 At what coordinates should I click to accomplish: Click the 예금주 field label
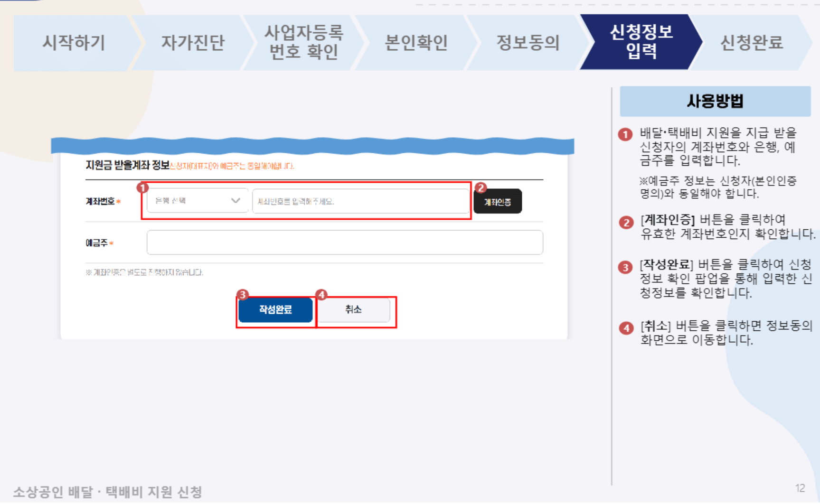coord(96,243)
